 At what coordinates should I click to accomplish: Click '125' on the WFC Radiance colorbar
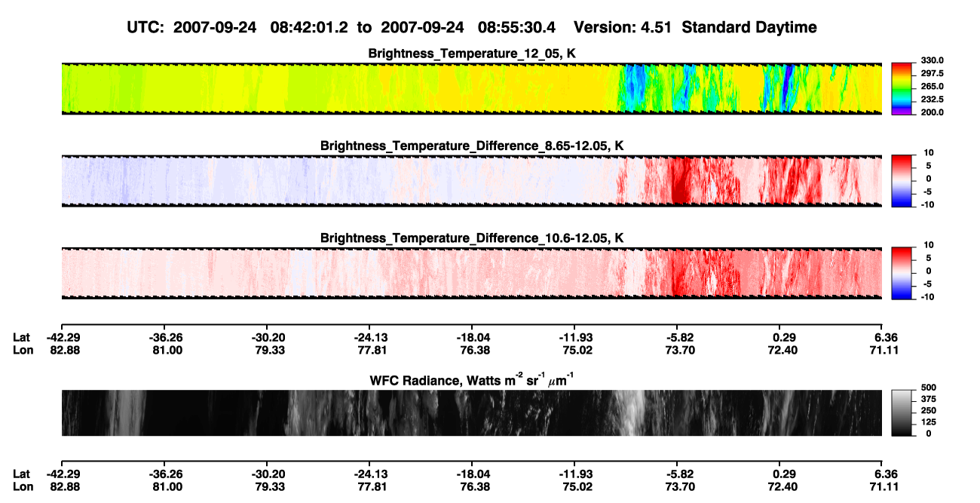[929, 422]
